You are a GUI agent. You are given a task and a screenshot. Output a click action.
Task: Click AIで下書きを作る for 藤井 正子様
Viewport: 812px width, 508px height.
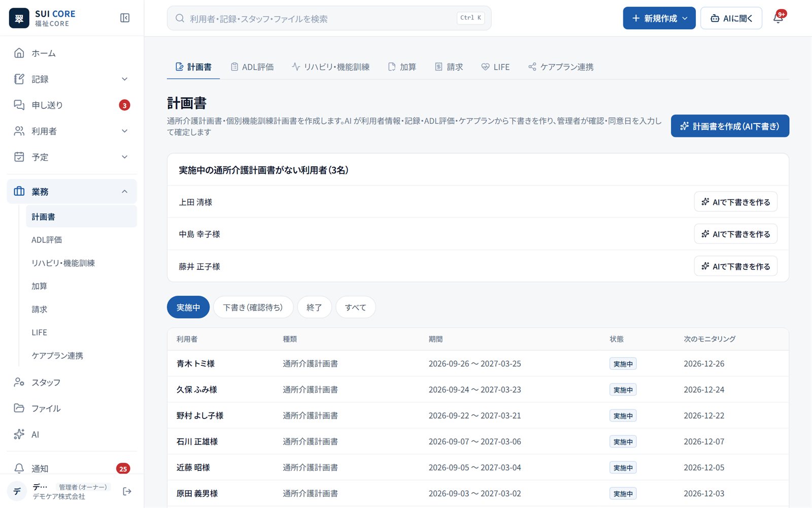click(735, 266)
